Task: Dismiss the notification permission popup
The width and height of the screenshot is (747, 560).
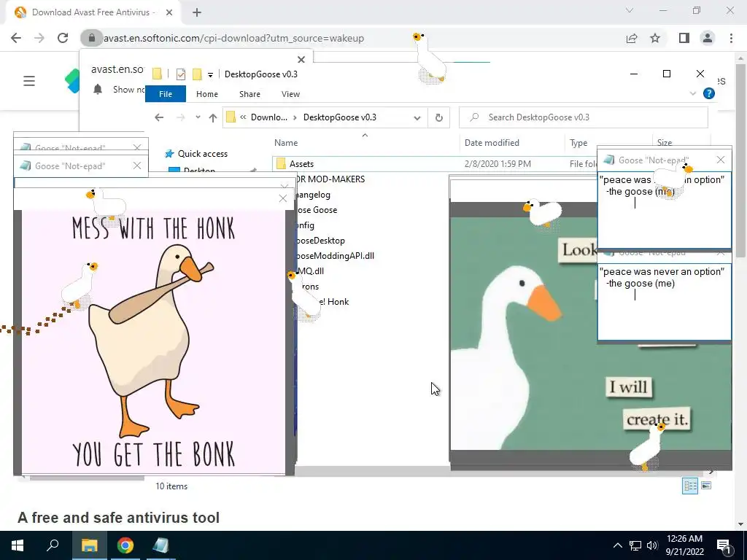Action: tap(301, 60)
